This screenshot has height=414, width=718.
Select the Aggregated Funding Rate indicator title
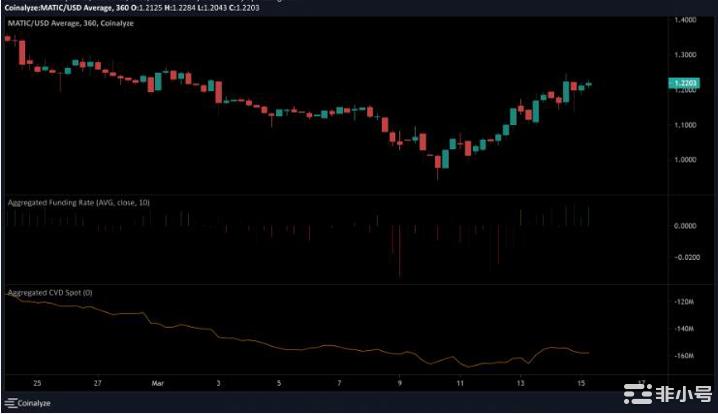tap(76, 202)
